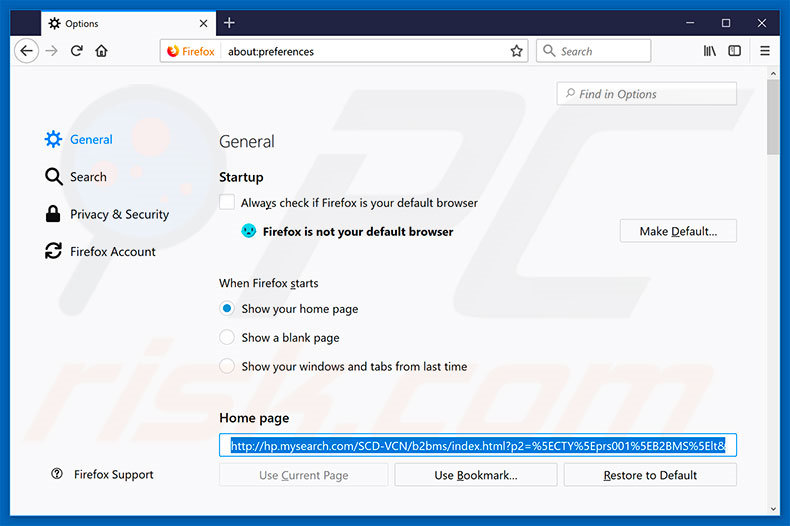Click the Home page URL field

point(478,445)
